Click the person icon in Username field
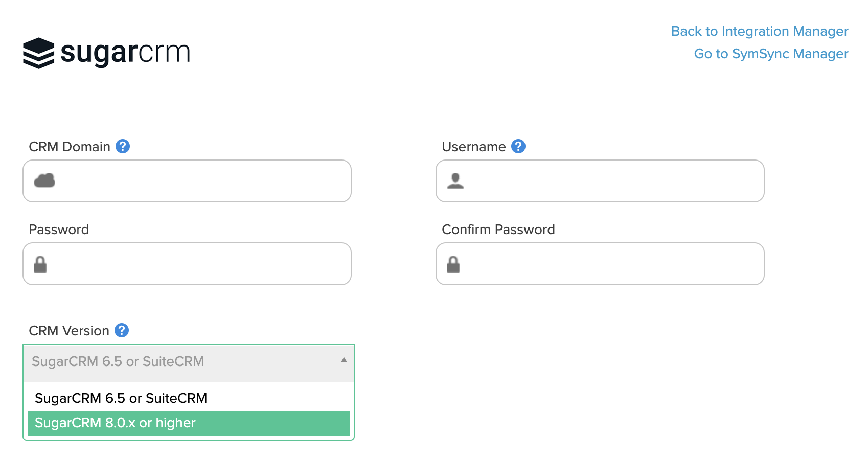This screenshot has height=457, width=868. pyautogui.click(x=455, y=181)
